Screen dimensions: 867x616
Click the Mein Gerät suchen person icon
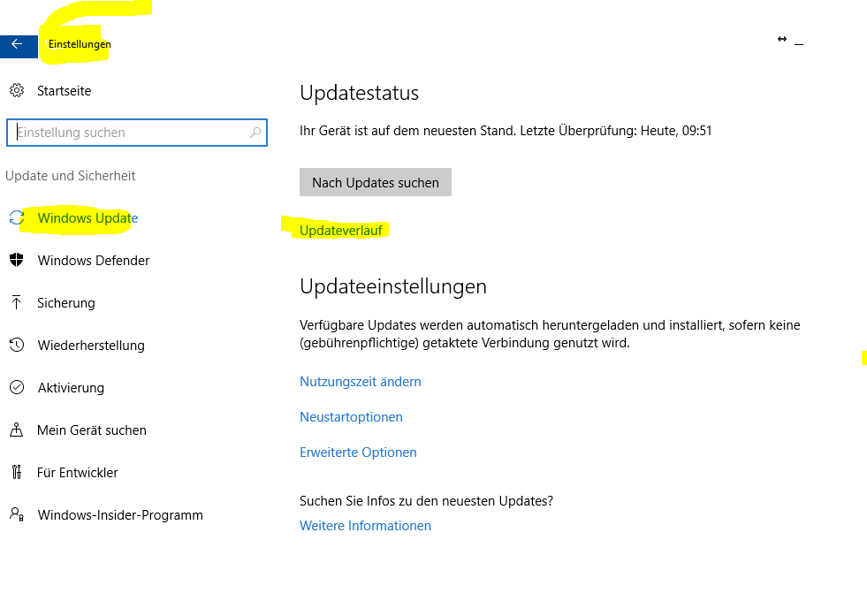(x=17, y=430)
